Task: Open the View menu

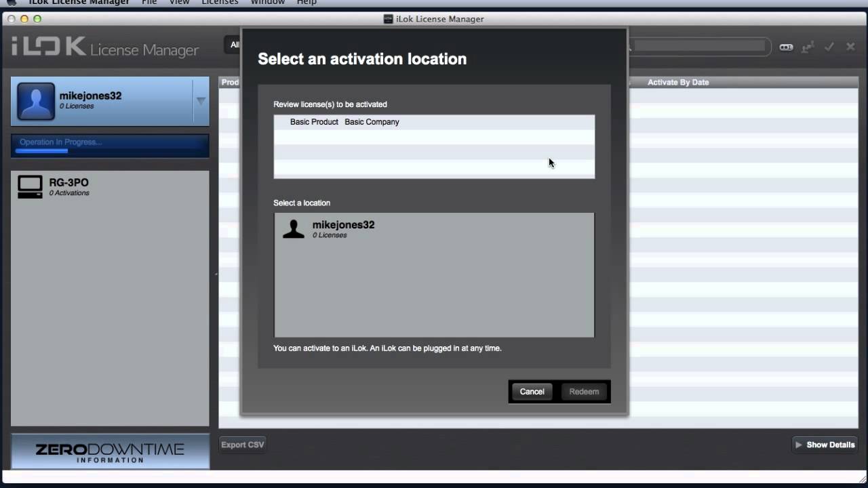Action: (179, 3)
